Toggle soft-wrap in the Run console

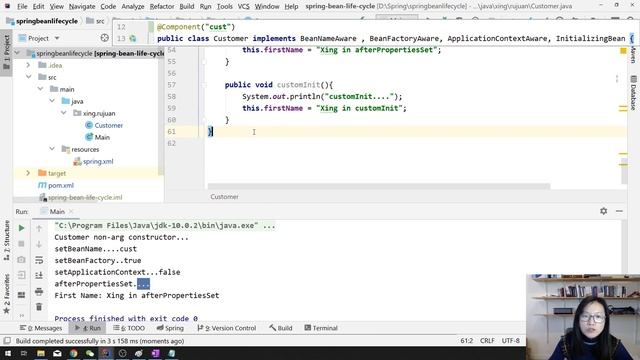(39, 260)
